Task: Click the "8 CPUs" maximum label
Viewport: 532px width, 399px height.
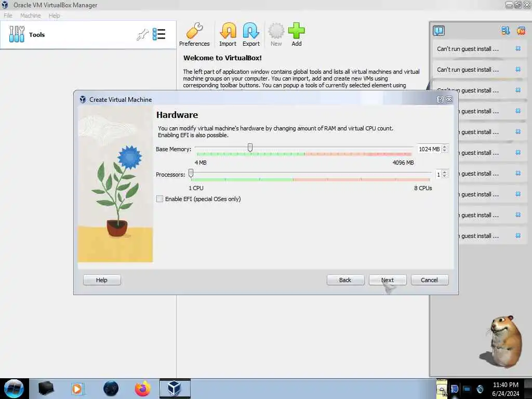Action: tap(423, 188)
